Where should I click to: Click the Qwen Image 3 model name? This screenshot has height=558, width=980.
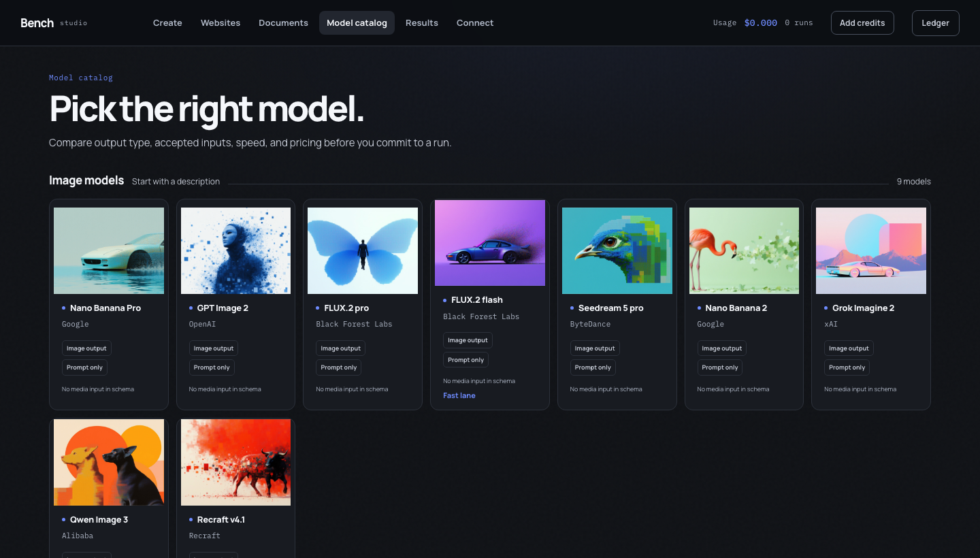pos(99,520)
